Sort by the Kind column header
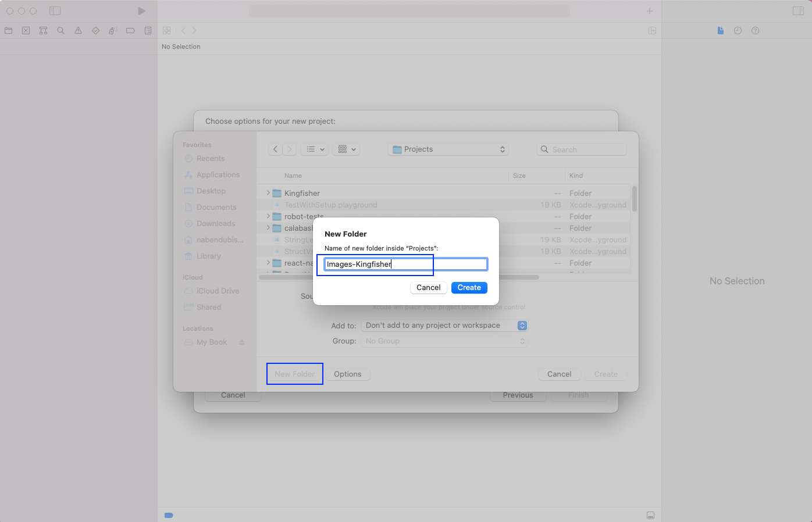The image size is (812, 522). [x=576, y=176]
